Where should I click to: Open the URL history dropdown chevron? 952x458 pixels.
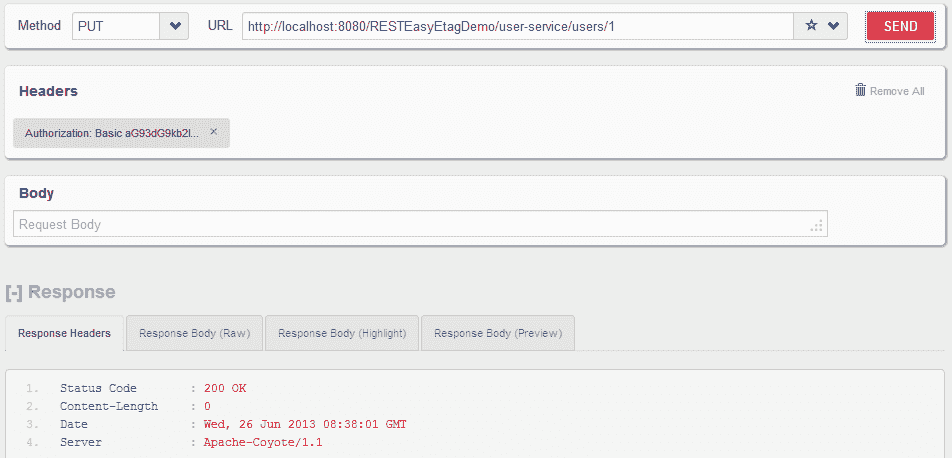tap(834, 26)
